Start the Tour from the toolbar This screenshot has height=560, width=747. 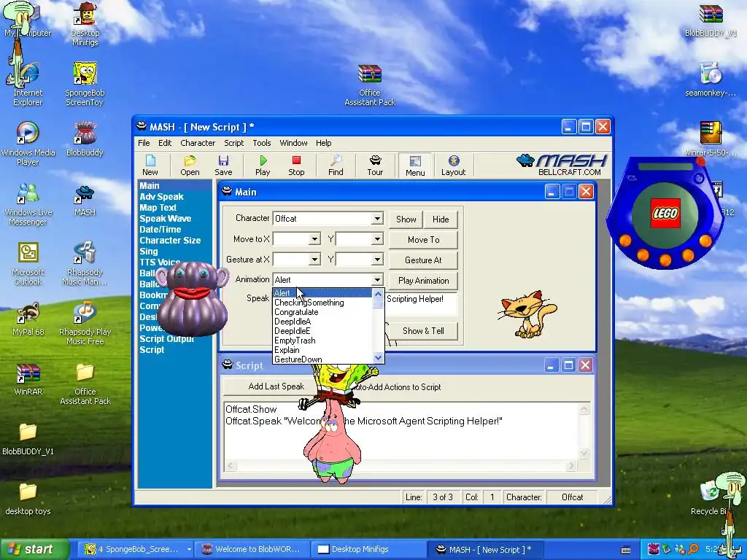[x=375, y=166]
